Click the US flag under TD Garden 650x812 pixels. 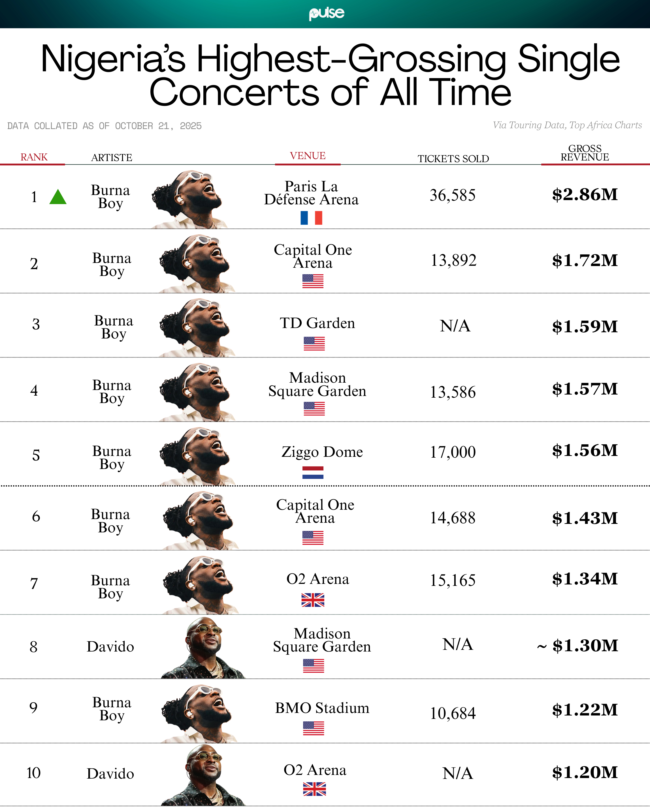tap(314, 344)
